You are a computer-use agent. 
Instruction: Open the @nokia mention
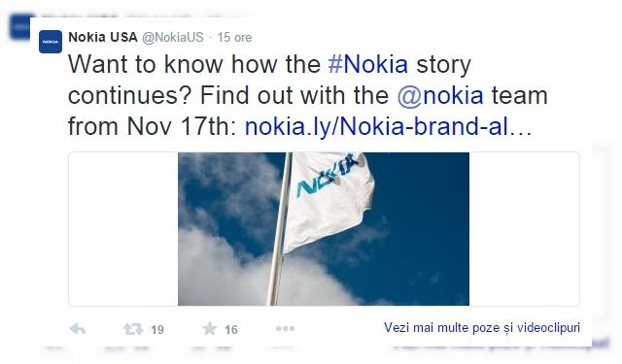[x=440, y=95]
